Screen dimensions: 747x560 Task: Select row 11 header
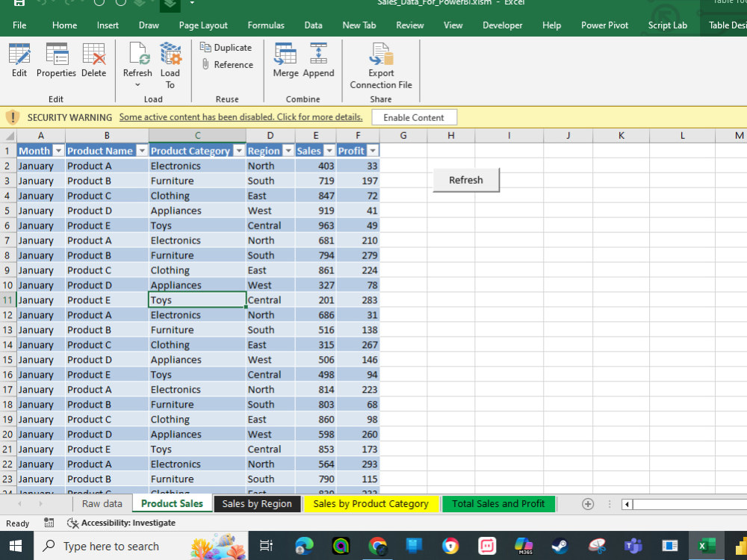[8, 300]
